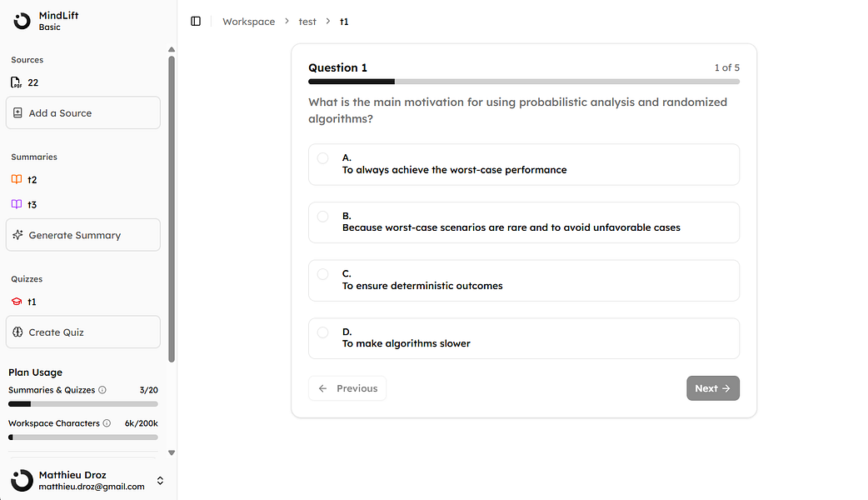Click the Next button

(x=712, y=388)
